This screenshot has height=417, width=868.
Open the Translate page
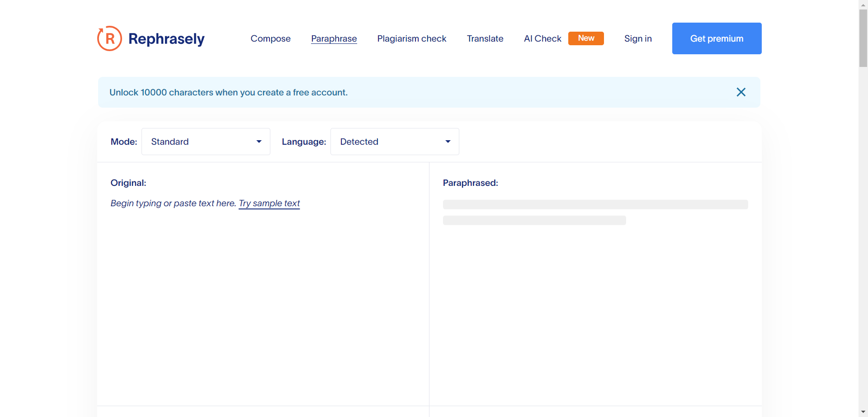pos(485,39)
